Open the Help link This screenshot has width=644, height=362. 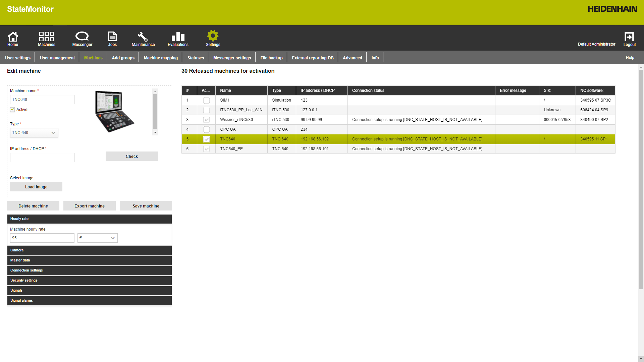(x=630, y=58)
